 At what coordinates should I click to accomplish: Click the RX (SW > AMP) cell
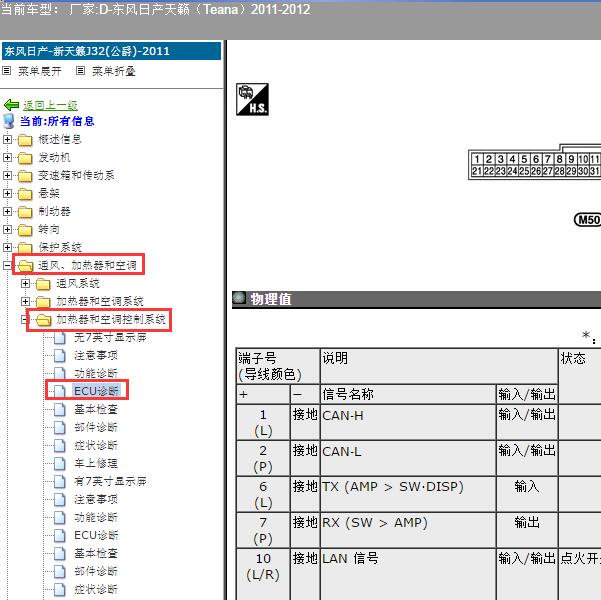(408, 530)
